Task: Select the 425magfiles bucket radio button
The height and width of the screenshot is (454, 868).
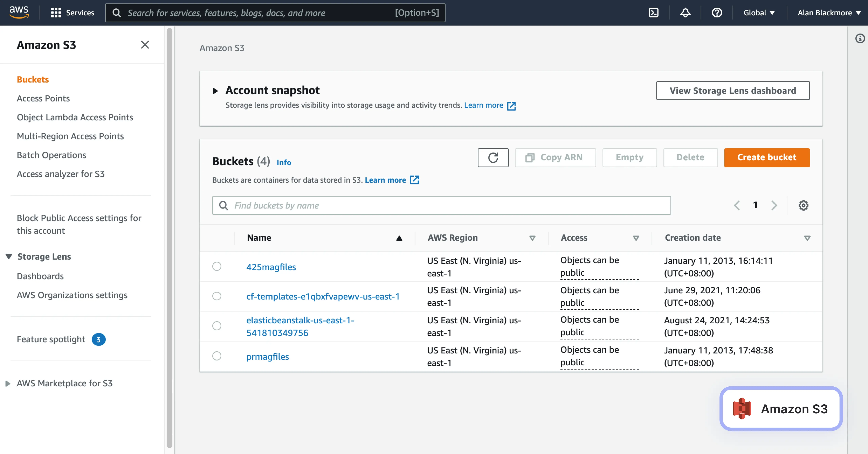Action: 217,266
